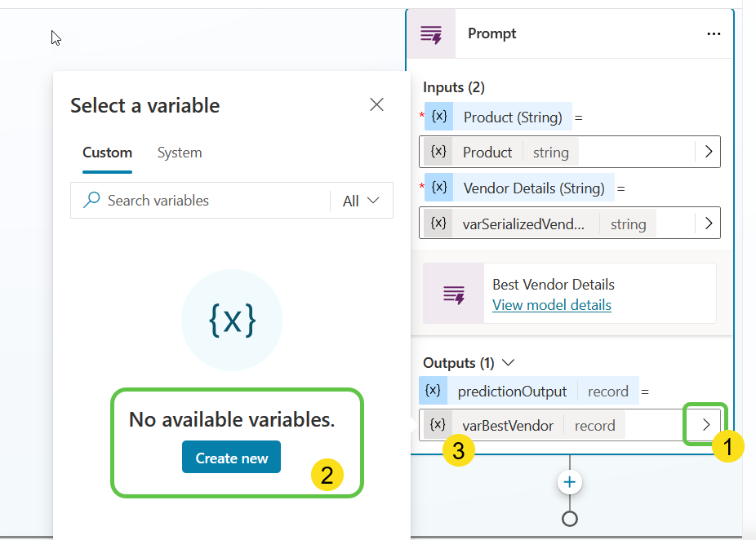Image resolution: width=756 pixels, height=540 pixels.
Task: Click the Create new button
Action: 231,458
